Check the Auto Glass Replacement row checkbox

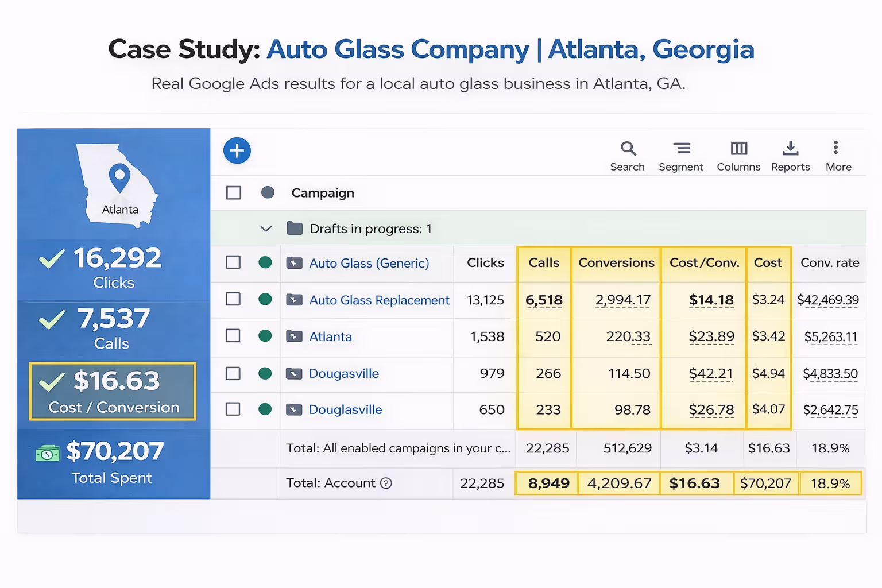[x=233, y=299]
